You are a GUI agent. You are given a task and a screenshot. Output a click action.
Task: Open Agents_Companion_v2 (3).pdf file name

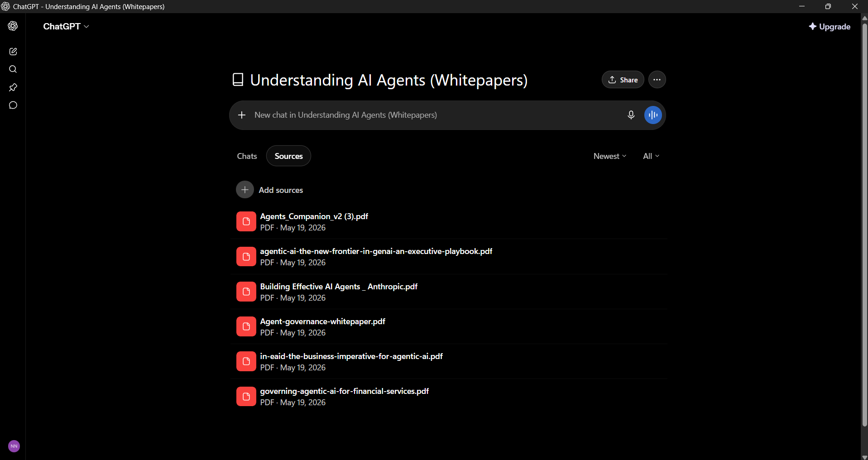pos(314,216)
